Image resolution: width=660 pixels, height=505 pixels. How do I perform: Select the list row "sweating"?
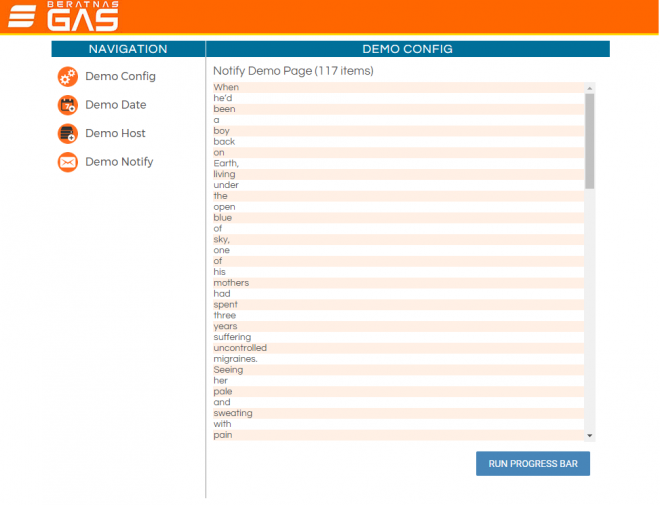(399, 414)
